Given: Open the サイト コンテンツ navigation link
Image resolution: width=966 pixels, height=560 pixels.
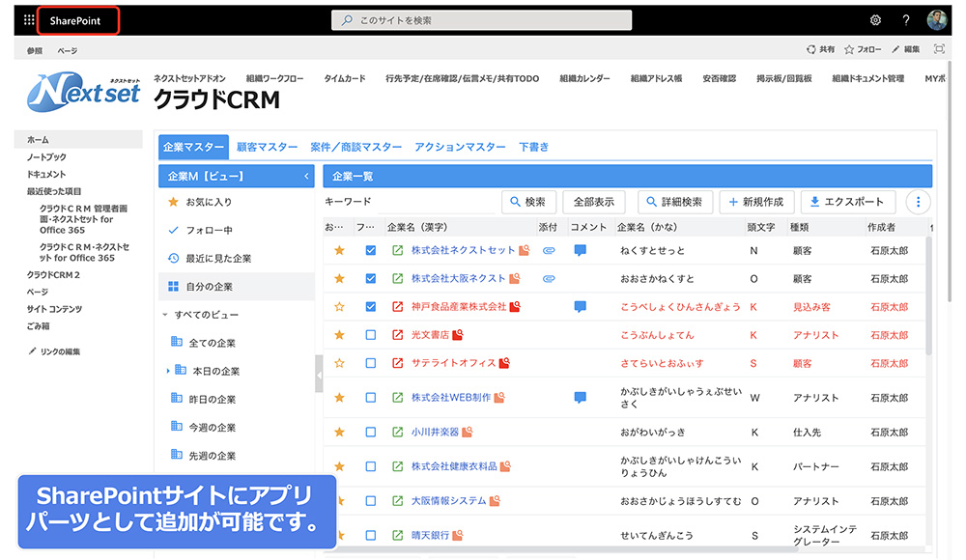Looking at the screenshot, I should tap(54, 309).
